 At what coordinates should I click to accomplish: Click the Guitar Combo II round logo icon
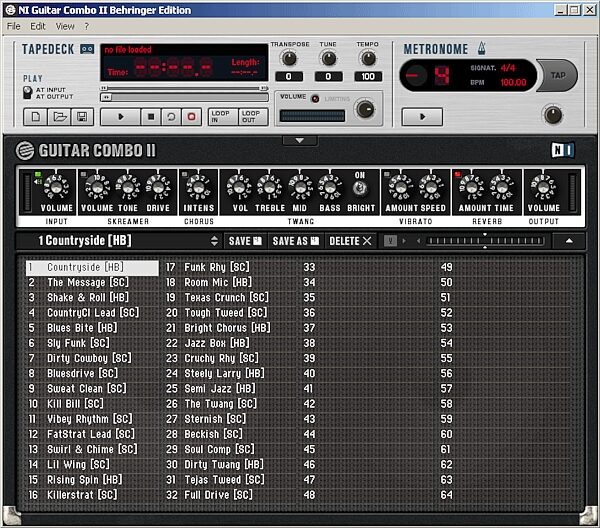click(x=24, y=150)
